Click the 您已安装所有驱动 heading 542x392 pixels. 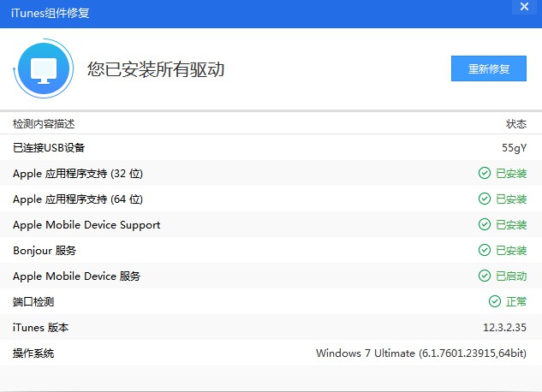[156, 69]
